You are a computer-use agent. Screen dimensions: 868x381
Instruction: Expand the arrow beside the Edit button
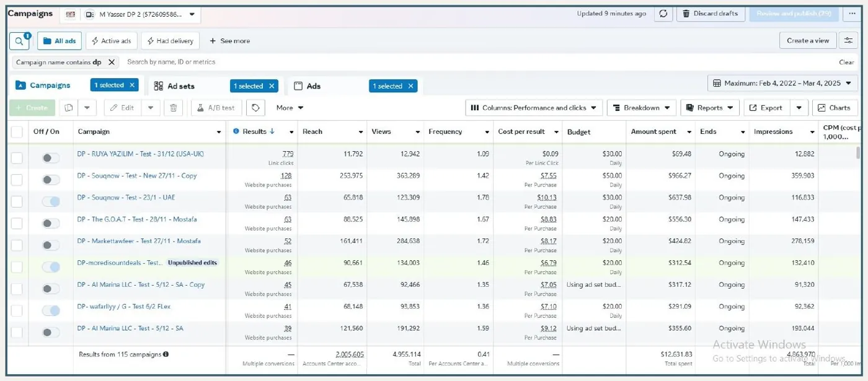coord(151,108)
